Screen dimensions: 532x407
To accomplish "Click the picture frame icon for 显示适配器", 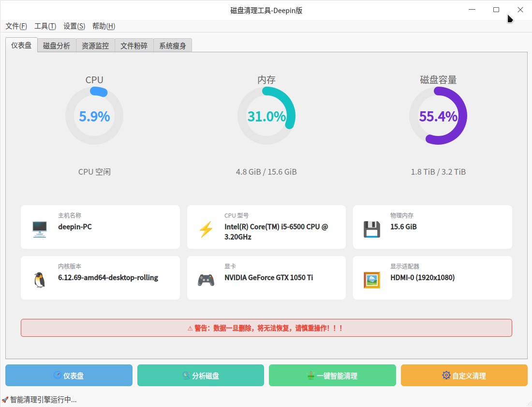I will [x=372, y=280].
